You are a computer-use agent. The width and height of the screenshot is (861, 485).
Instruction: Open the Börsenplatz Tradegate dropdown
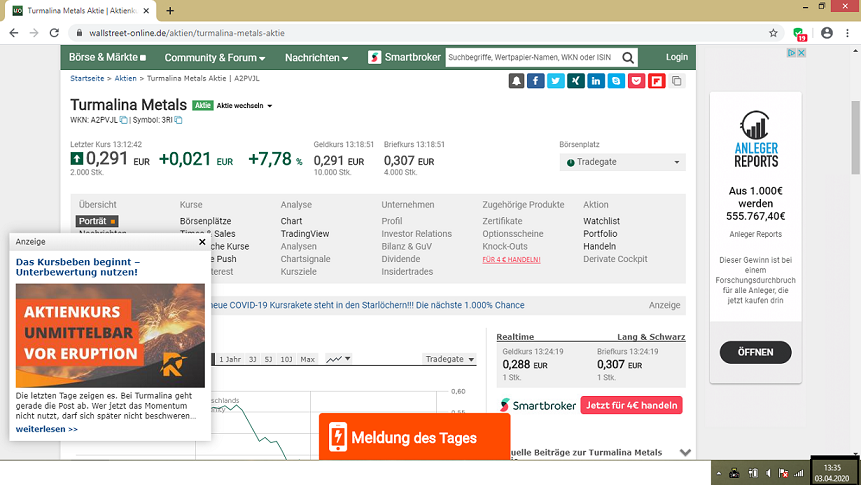622,162
